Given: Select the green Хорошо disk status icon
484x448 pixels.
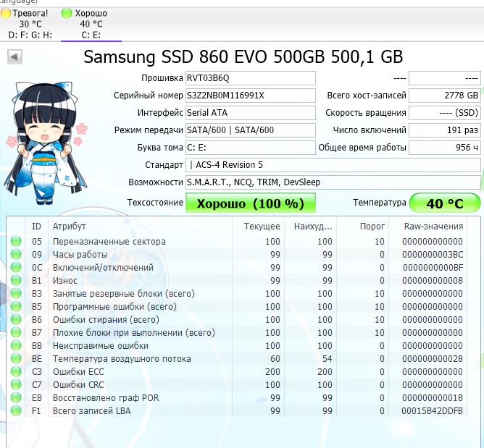Looking at the screenshot, I should coord(67,13).
